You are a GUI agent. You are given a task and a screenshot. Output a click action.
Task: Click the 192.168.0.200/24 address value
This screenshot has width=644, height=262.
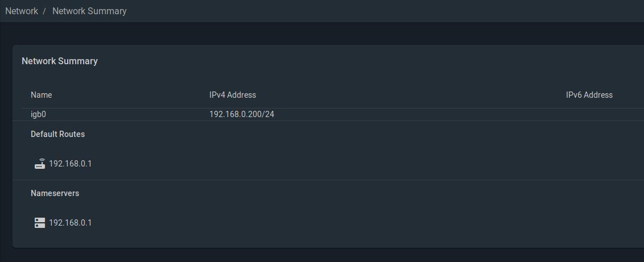coord(241,114)
